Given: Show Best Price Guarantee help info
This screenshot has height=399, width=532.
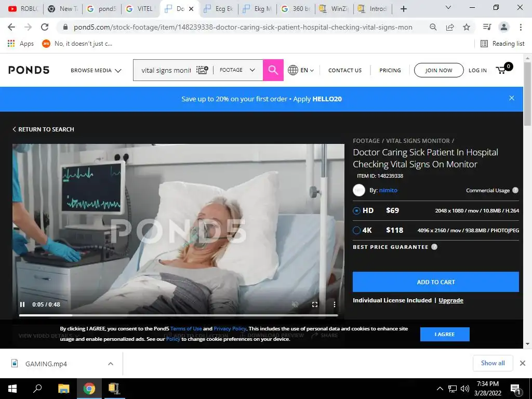Looking at the screenshot, I should [x=434, y=247].
